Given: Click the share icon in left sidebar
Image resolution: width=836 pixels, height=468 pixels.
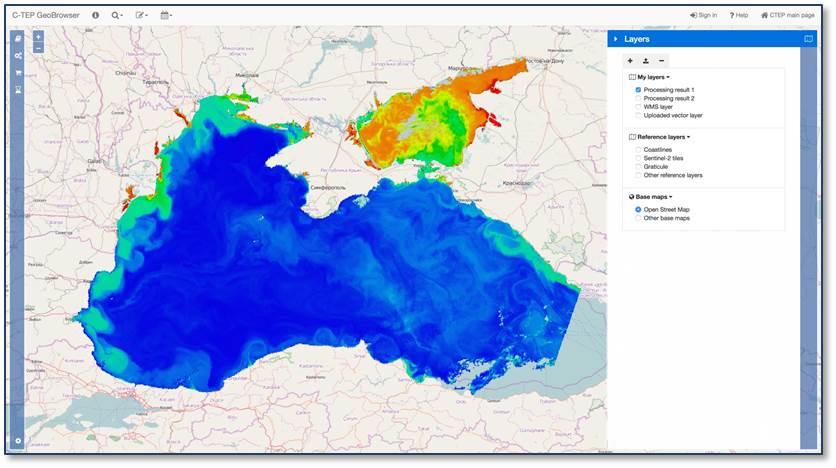Looking at the screenshot, I should coord(18,55).
